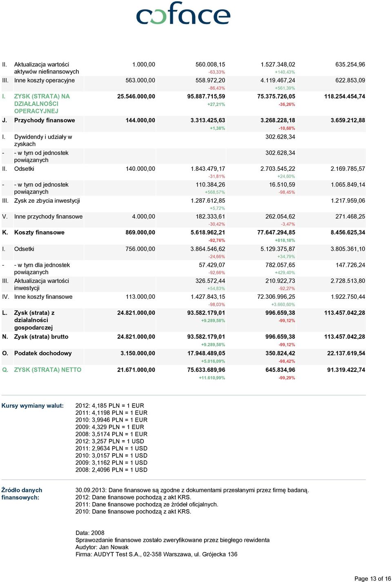Click the percentage +818,18%
Screen dimensions: 392x582
285,241
